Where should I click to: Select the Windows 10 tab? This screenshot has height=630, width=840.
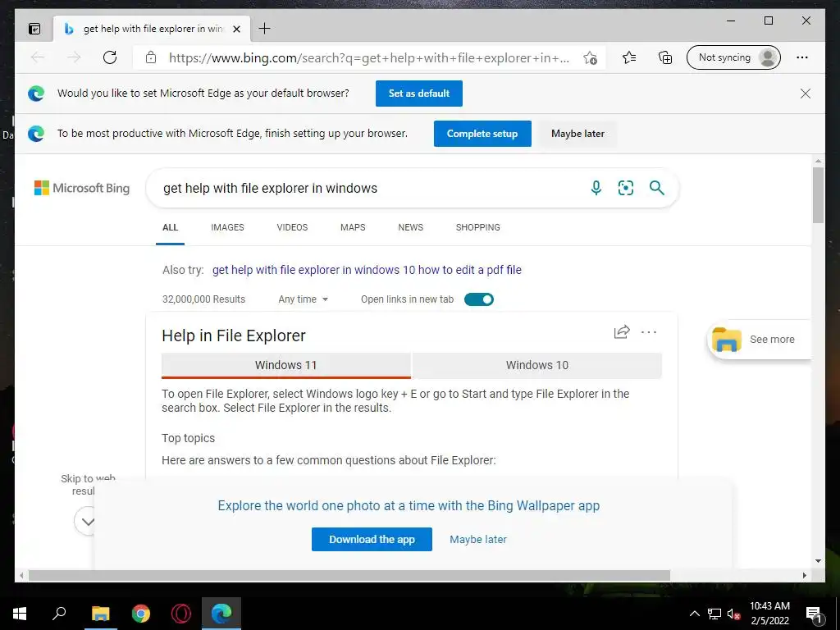point(536,365)
